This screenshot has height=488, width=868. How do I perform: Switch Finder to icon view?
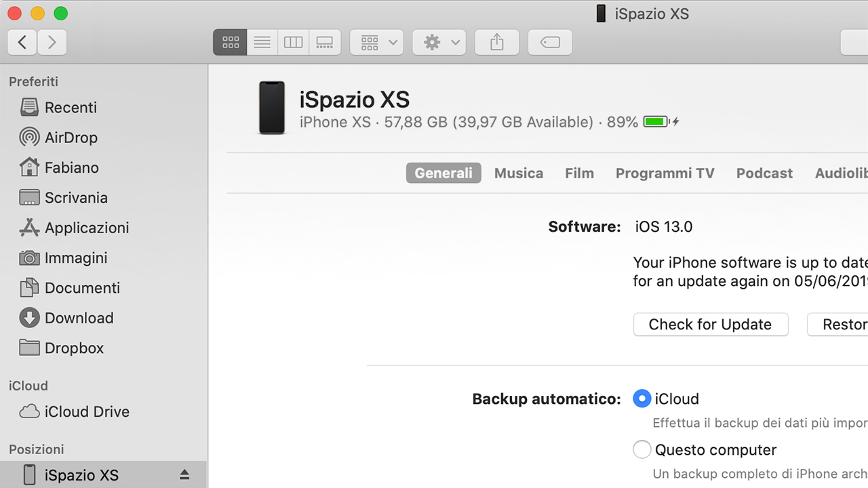point(231,43)
